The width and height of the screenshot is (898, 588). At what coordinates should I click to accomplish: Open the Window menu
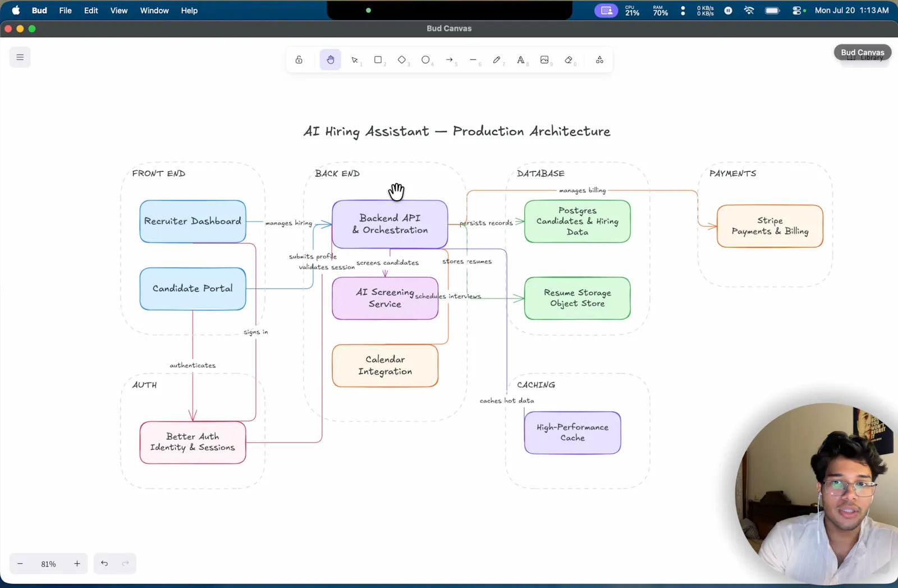pyautogui.click(x=154, y=11)
